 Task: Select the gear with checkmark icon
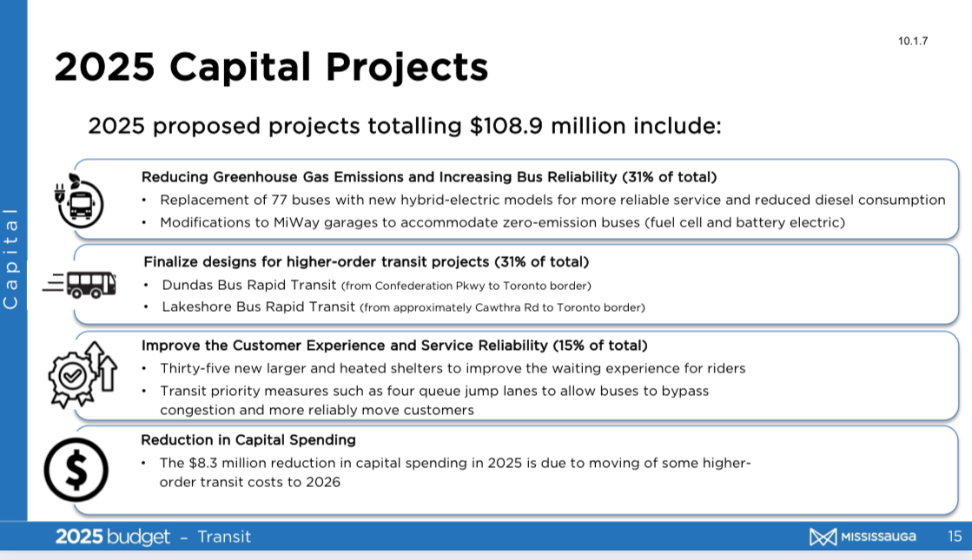(x=82, y=375)
